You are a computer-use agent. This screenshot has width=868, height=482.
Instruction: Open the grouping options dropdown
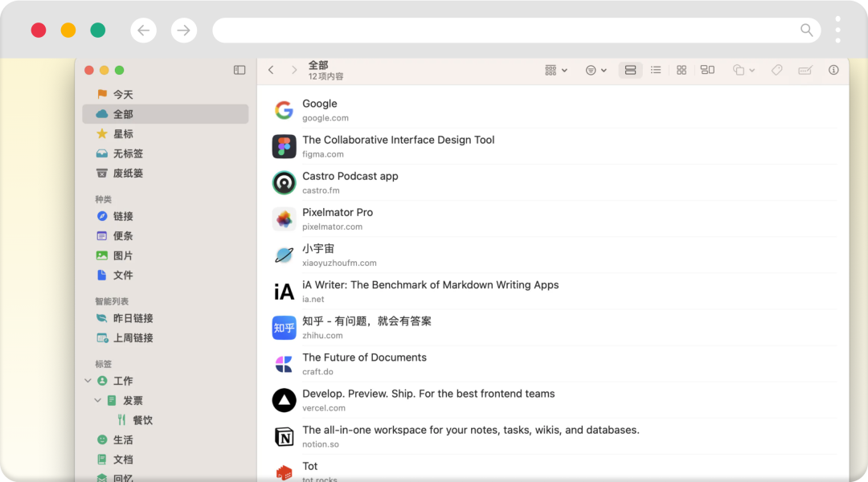[556, 70]
